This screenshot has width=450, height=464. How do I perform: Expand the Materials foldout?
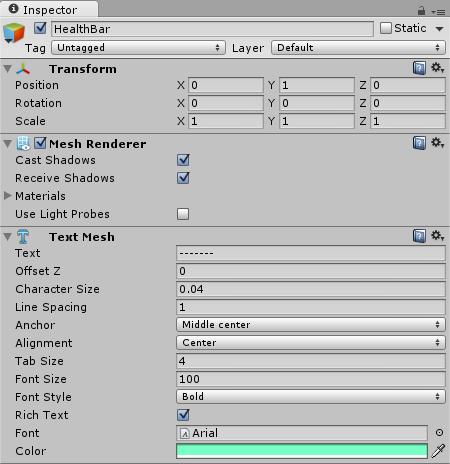pyautogui.click(x=8, y=196)
